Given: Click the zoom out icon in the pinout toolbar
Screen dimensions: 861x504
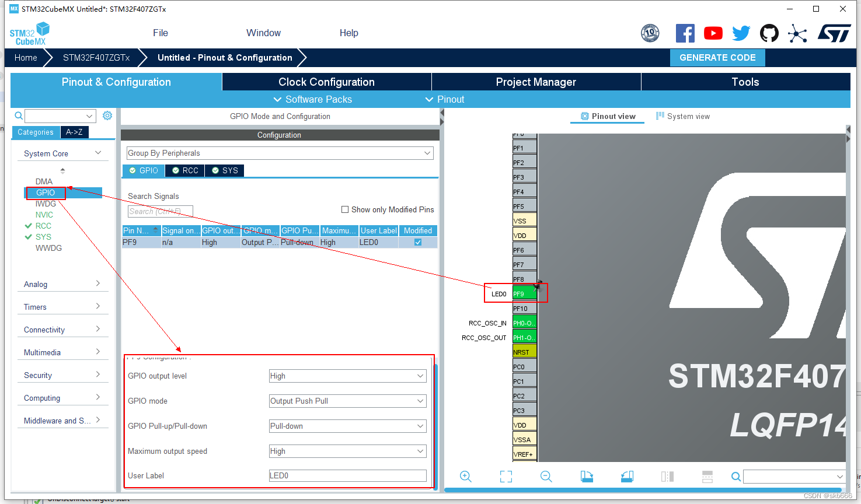Looking at the screenshot, I should point(546,477).
